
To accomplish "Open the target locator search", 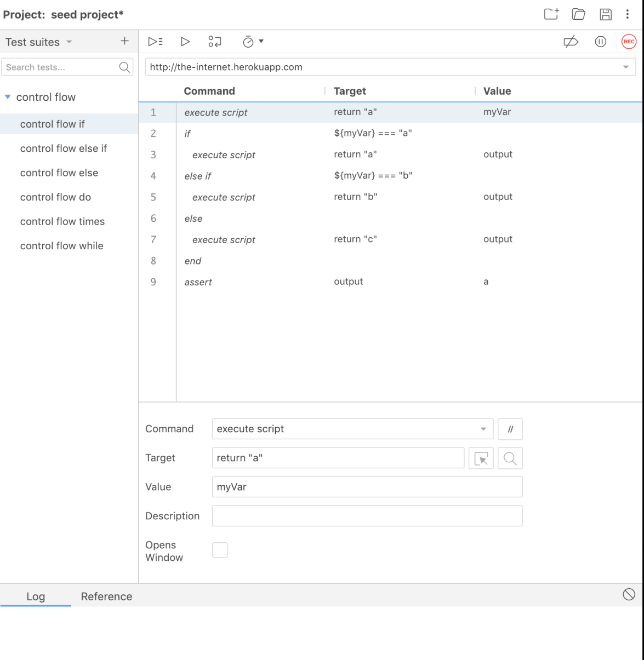I will click(x=510, y=458).
